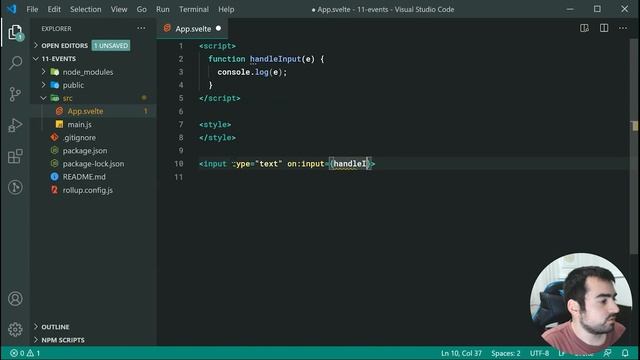Viewport: 640px width, 360px height.
Task: Click the 1 Unsaved badge
Action: tap(111, 45)
